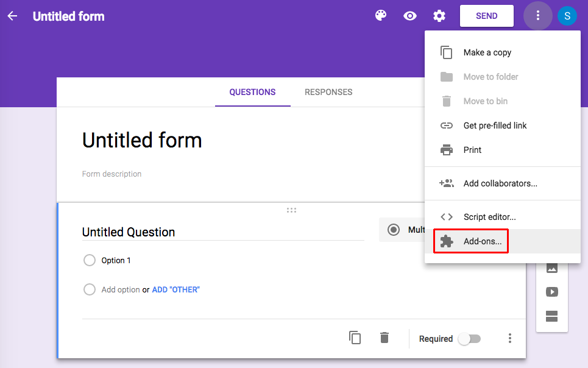Open question's three-dot options menu
The height and width of the screenshot is (368, 588).
click(x=509, y=338)
